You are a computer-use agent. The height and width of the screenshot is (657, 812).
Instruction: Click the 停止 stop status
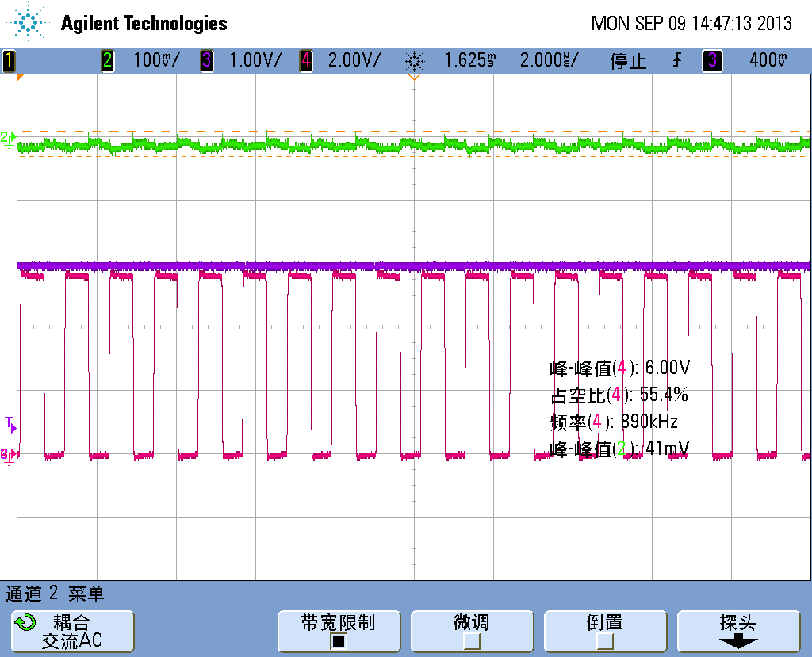[x=628, y=62]
